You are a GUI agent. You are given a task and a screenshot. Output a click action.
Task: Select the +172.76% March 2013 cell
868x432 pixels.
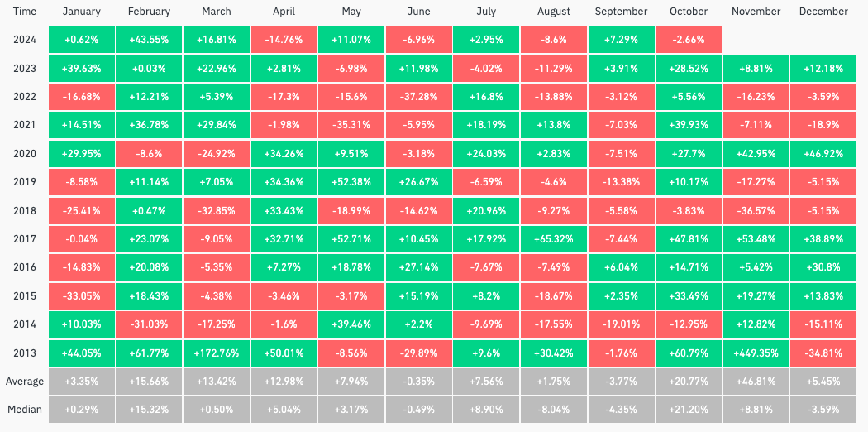[217, 353]
